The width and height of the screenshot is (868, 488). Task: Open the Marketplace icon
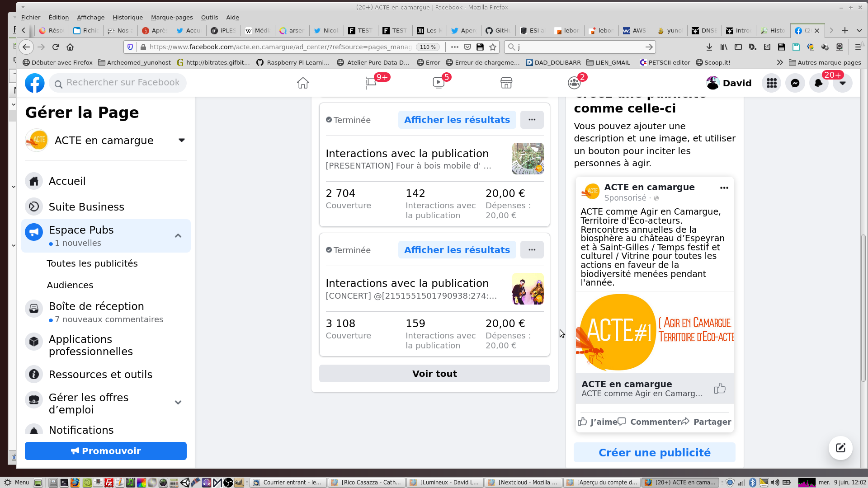(x=506, y=83)
